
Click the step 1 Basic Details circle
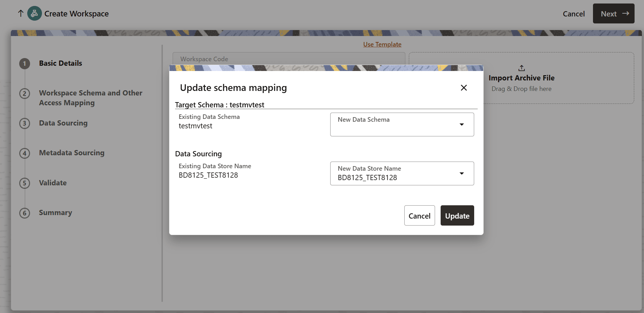pyautogui.click(x=24, y=64)
